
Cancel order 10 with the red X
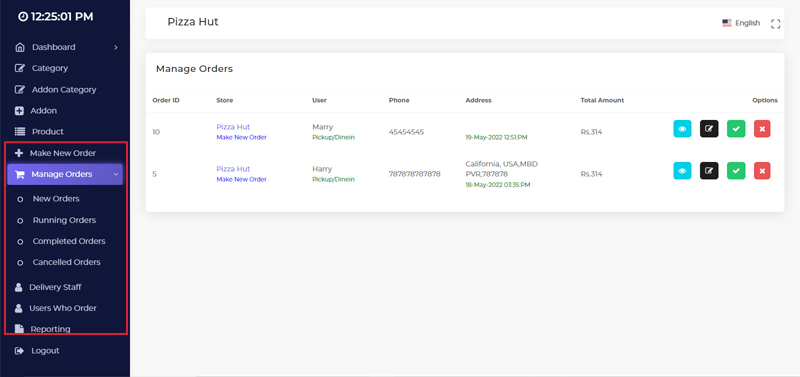click(x=762, y=129)
